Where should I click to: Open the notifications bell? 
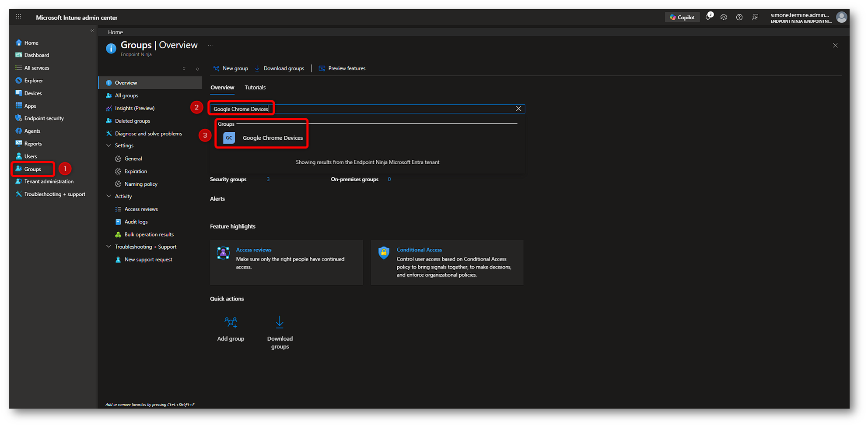click(x=708, y=18)
